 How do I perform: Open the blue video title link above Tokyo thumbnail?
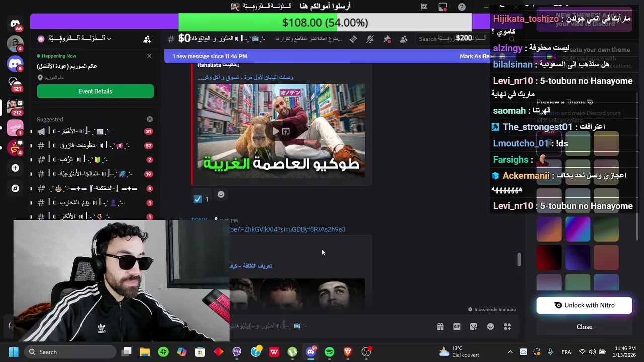pos(246,77)
